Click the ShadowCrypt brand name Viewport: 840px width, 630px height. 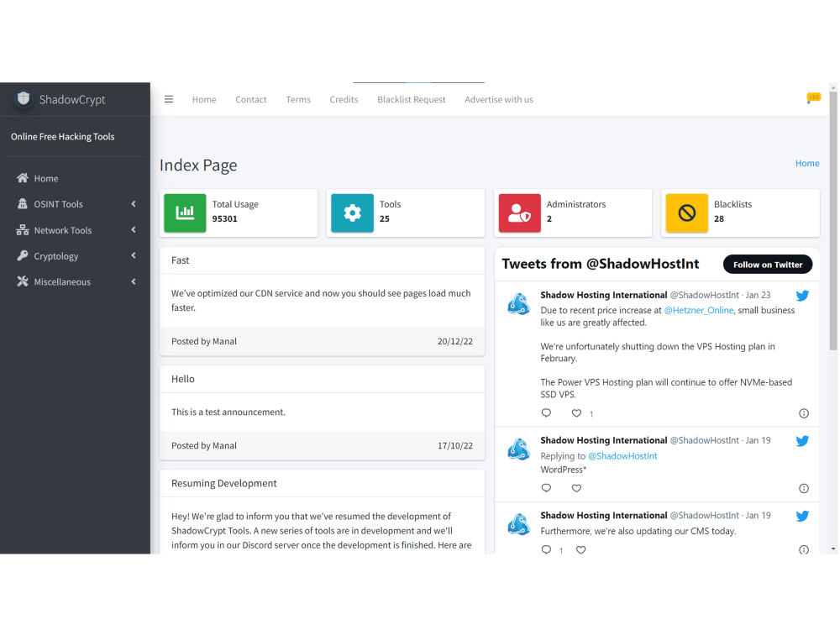[x=72, y=99]
